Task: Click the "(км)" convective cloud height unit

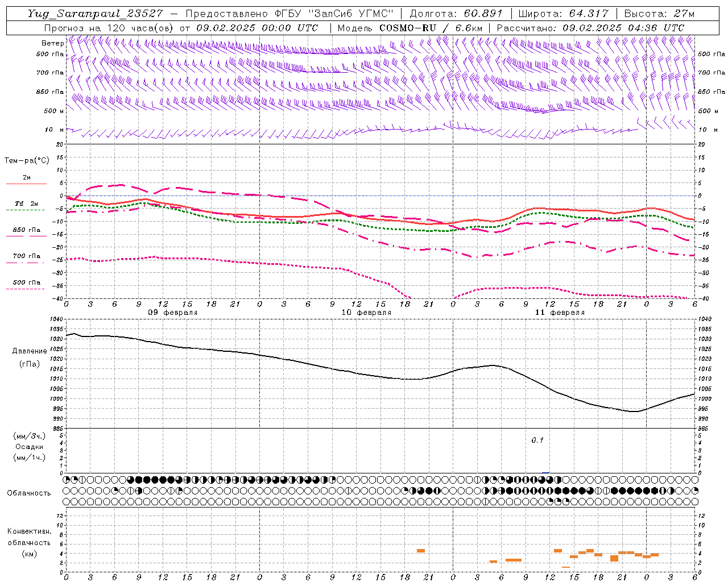Action: tap(29, 554)
